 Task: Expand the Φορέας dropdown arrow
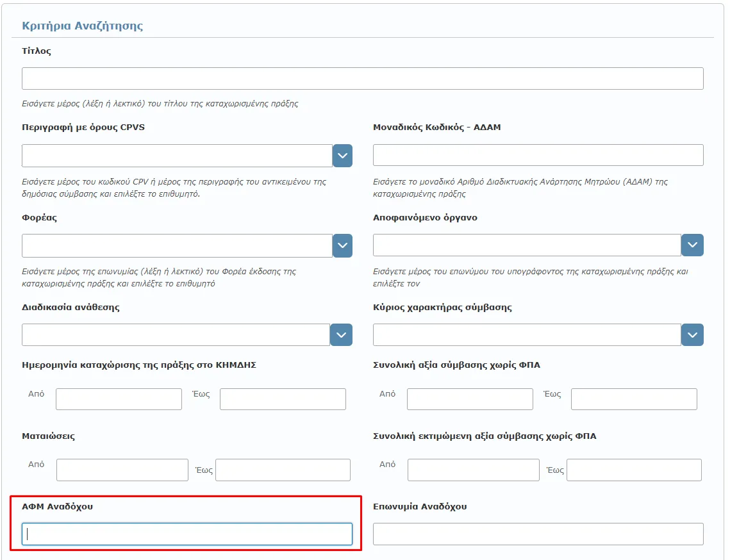point(342,245)
